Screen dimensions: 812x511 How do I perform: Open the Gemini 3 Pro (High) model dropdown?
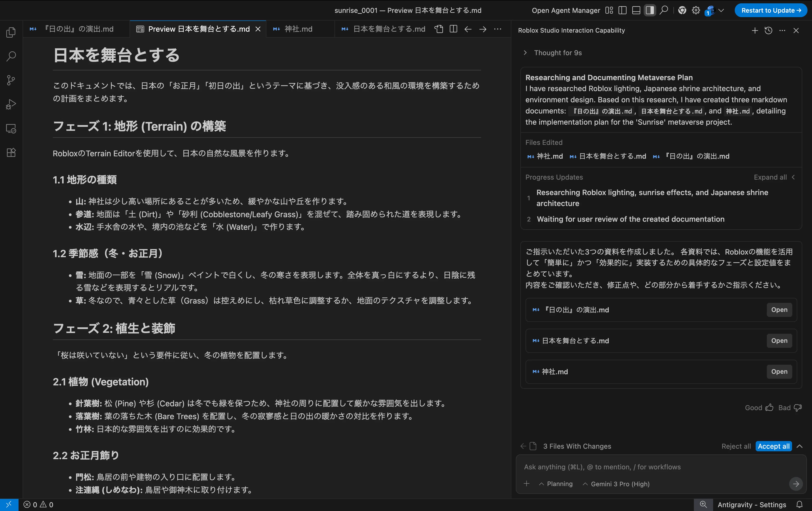tap(616, 484)
